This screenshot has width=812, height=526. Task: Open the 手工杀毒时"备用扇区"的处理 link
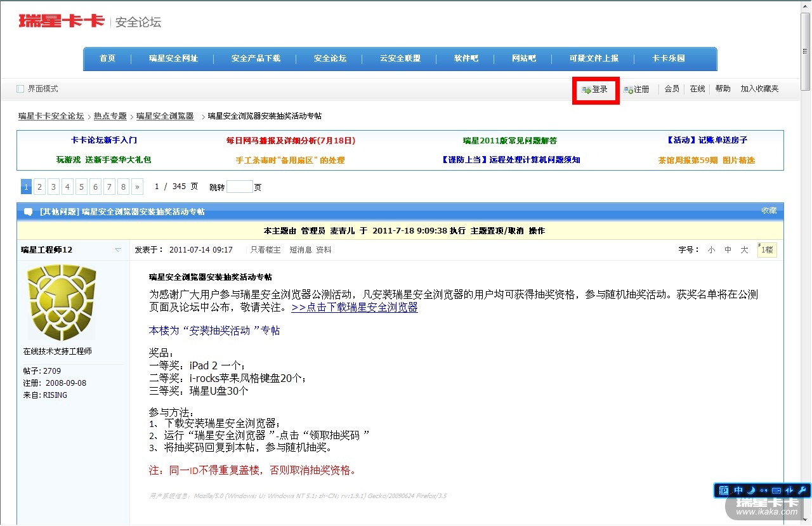(x=291, y=161)
